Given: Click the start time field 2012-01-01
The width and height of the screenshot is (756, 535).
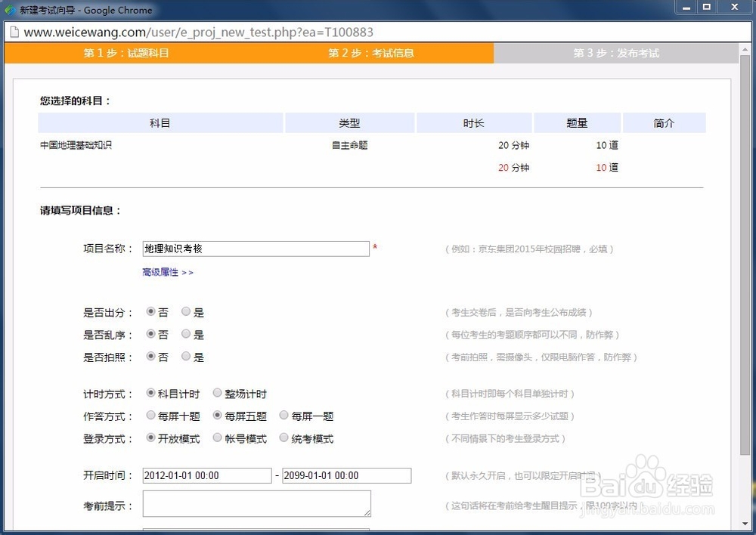Looking at the screenshot, I should coord(206,475).
